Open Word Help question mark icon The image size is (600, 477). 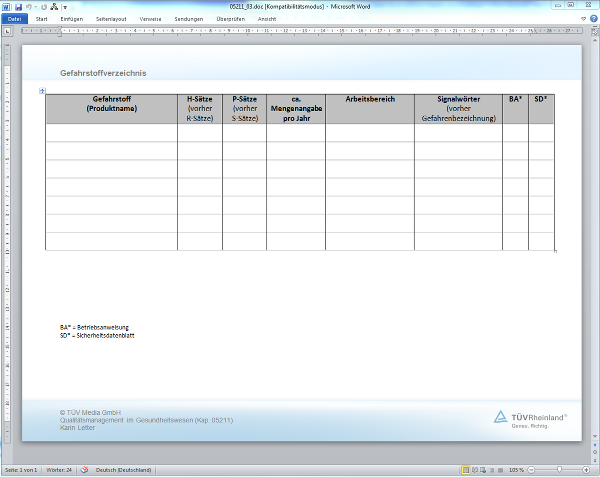pyautogui.click(x=594, y=18)
